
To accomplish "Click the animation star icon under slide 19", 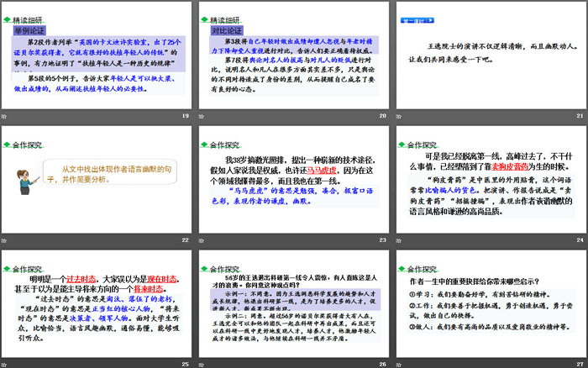I will pyautogui.click(x=4, y=116).
